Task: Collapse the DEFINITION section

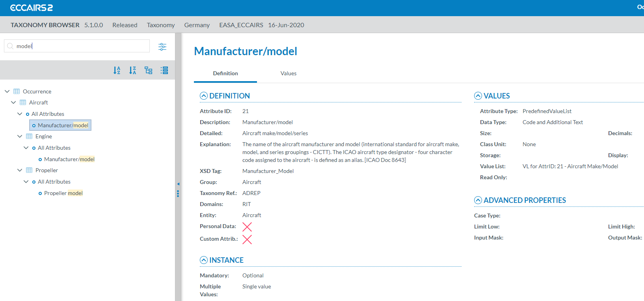Action: (204, 96)
